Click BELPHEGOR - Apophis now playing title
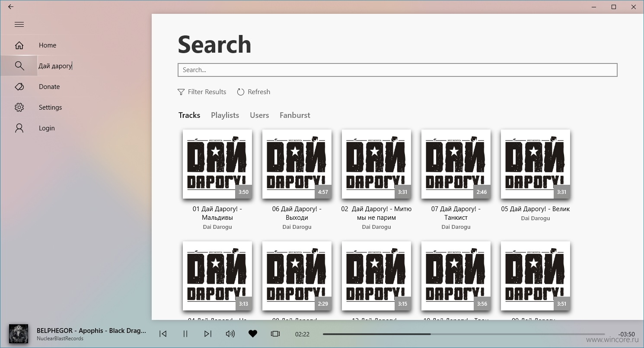The height and width of the screenshot is (348, 644). pyautogui.click(x=92, y=331)
